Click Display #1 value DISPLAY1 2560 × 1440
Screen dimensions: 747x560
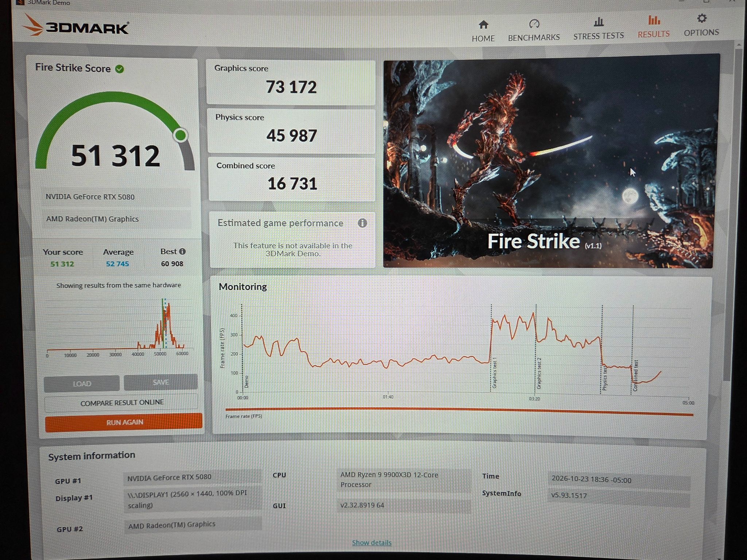[x=193, y=499]
